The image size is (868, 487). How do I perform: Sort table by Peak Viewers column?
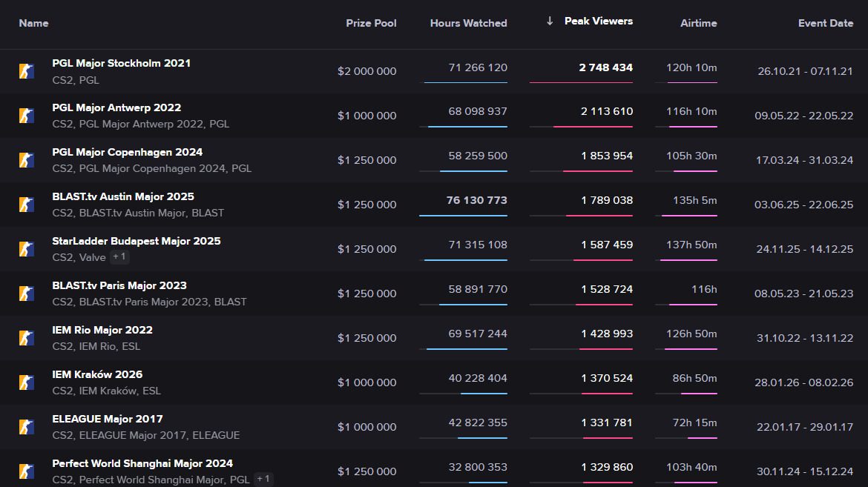(598, 21)
